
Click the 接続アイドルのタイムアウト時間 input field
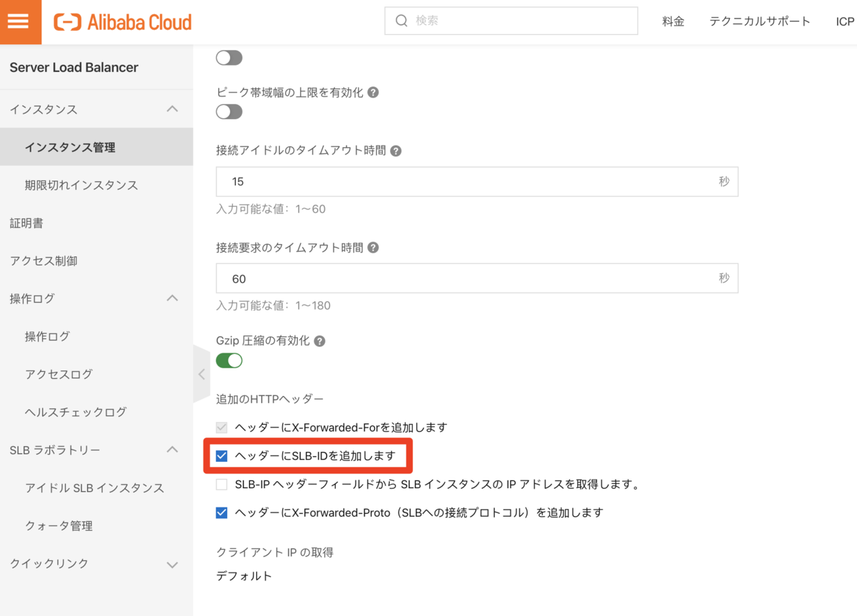tap(464, 182)
